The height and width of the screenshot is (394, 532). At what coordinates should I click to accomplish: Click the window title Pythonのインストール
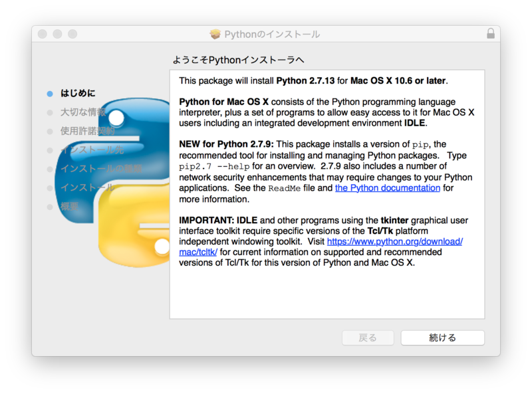pos(272,35)
